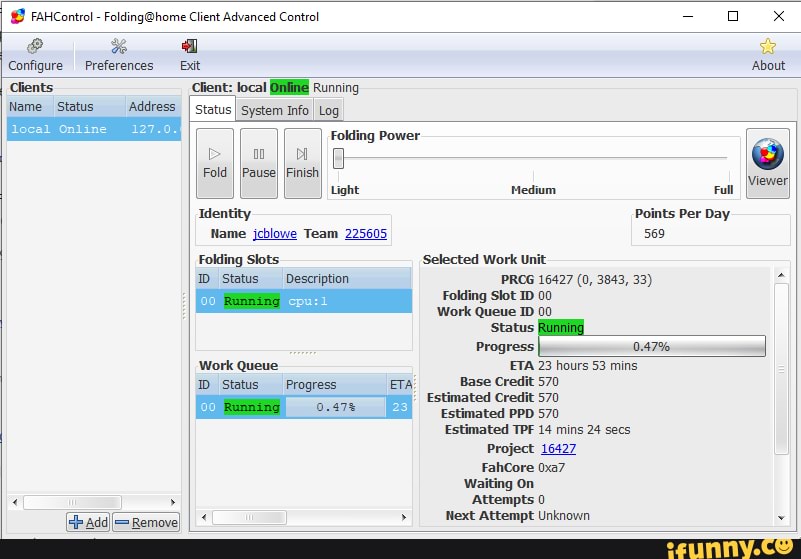Close the FAHControl window

(x=778, y=16)
